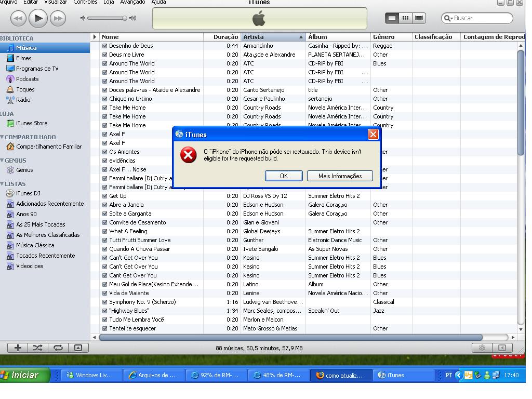532x399 pixels.
Task: Open the Editar menu
Action: [x=31, y=2]
